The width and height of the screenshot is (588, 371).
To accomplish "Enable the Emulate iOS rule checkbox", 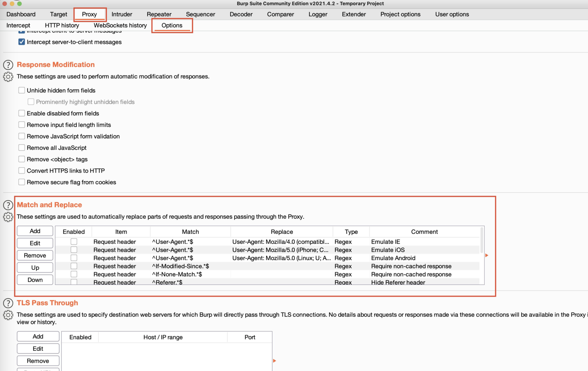I will pos(74,250).
